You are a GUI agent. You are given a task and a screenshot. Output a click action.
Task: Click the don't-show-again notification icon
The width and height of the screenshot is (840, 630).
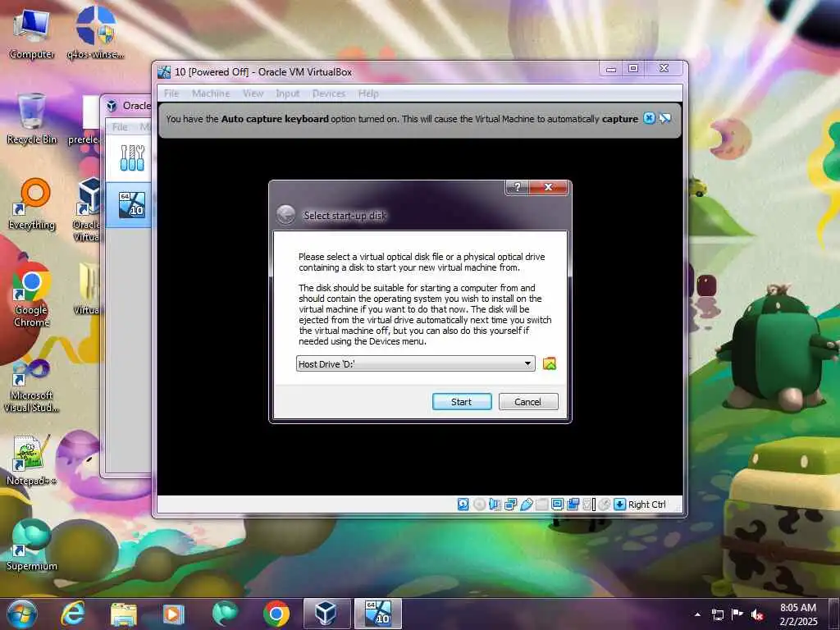coord(664,118)
